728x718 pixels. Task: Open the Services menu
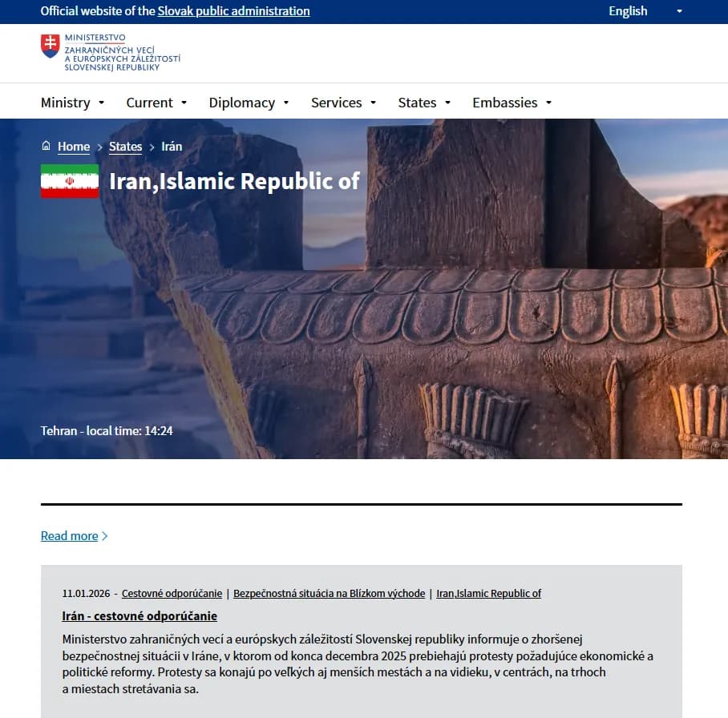(343, 103)
